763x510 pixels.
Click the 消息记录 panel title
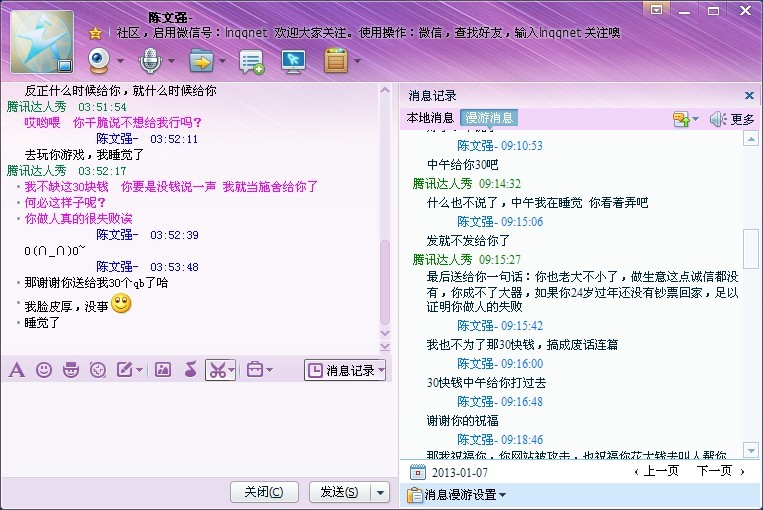(432, 95)
